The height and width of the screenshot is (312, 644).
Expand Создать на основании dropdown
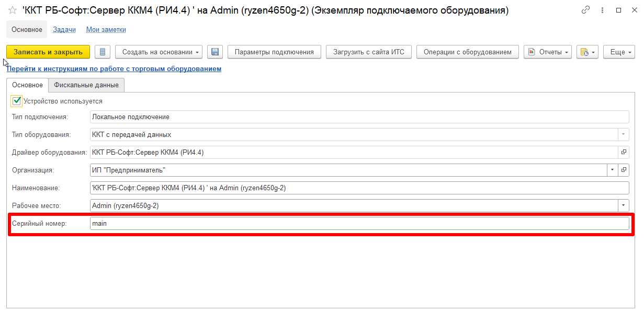159,52
